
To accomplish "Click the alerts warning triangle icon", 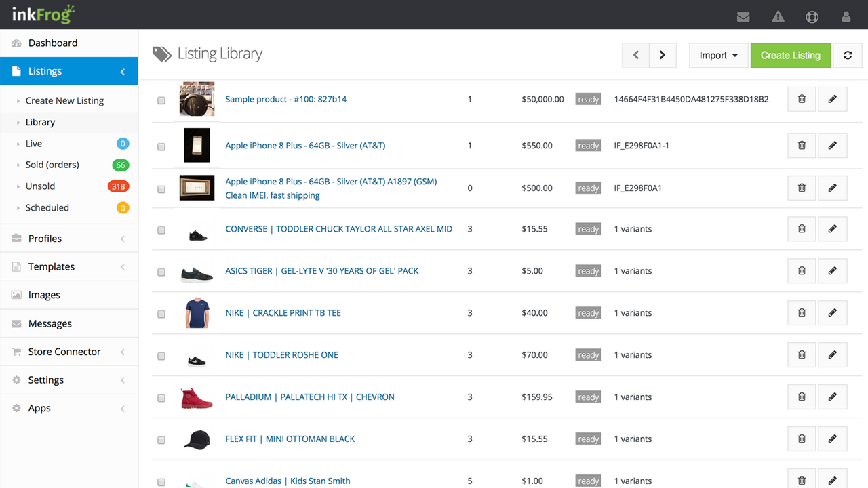I will tap(778, 17).
